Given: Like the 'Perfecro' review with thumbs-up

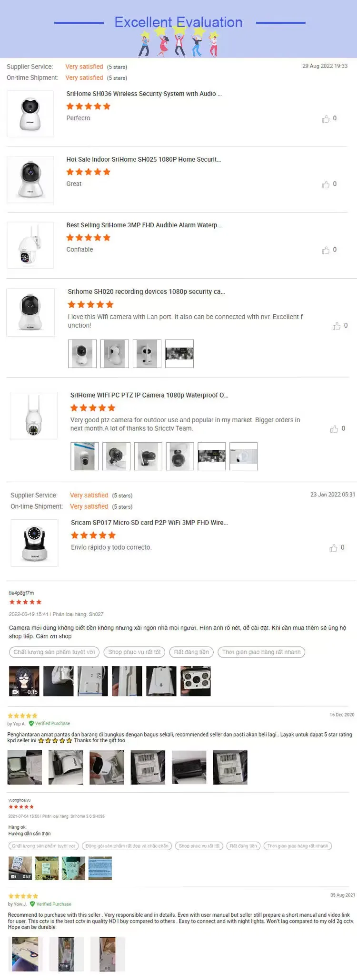Looking at the screenshot, I should tap(326, 119).
